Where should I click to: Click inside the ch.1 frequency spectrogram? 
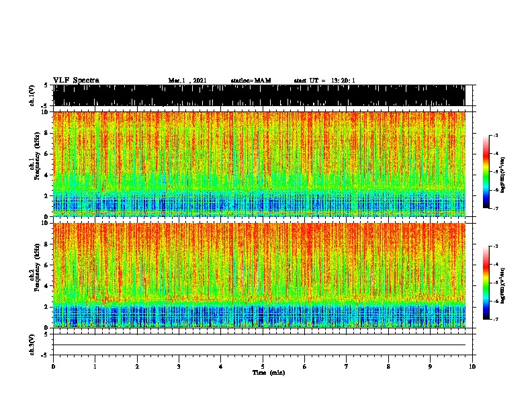pyautogui.click(x=259, y=164)
